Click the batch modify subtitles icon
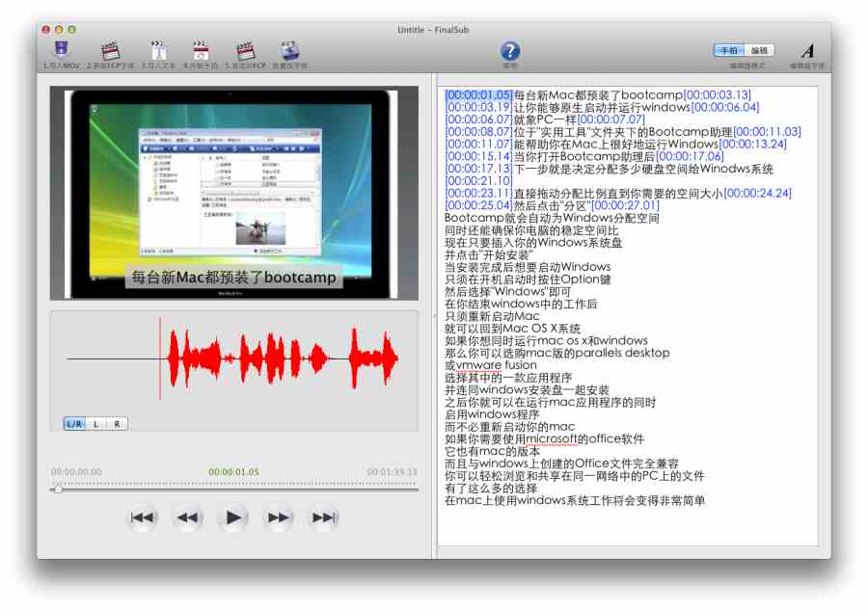868x610 pixels. [x=289, y=50]
